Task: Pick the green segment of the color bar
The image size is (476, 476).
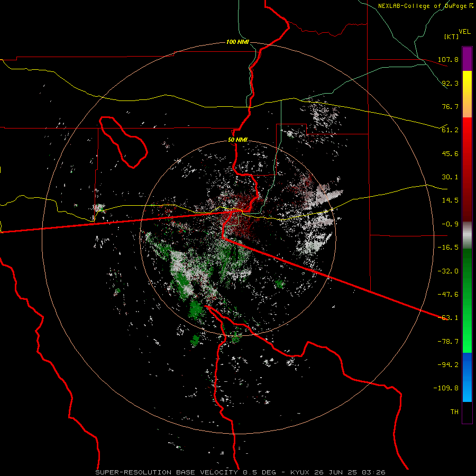Action: pos(467,300)
